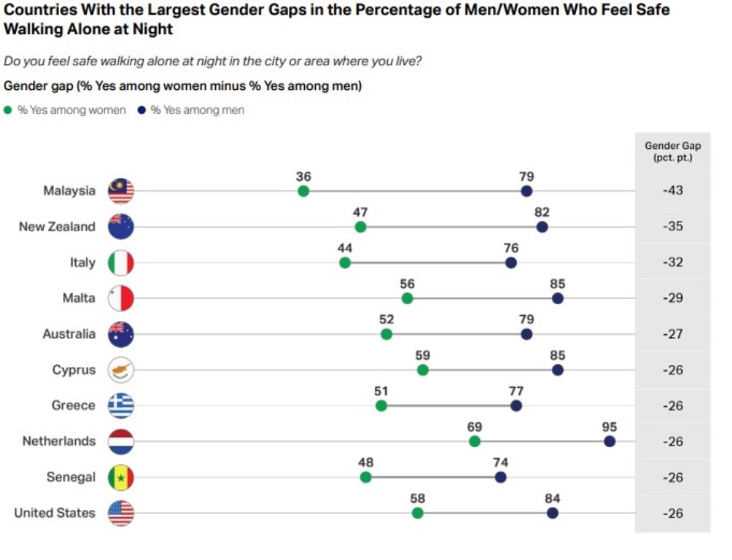The image size is (732, 560).
Task: Click Malta's navy men data point (85)
Action: pos(558,298)
